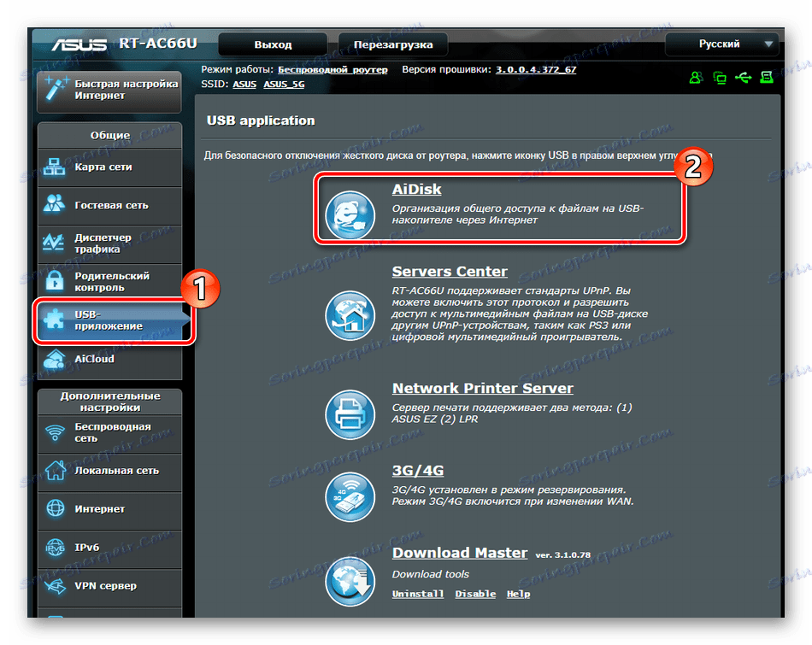Open IPv6 settings in sidebar

pos(109,548)
